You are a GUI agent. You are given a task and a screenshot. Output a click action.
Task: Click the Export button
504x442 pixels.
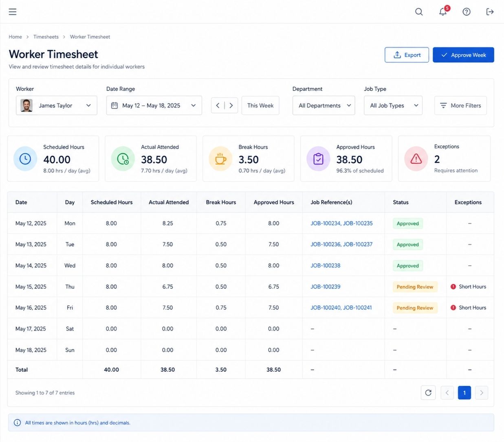(407, 55)
